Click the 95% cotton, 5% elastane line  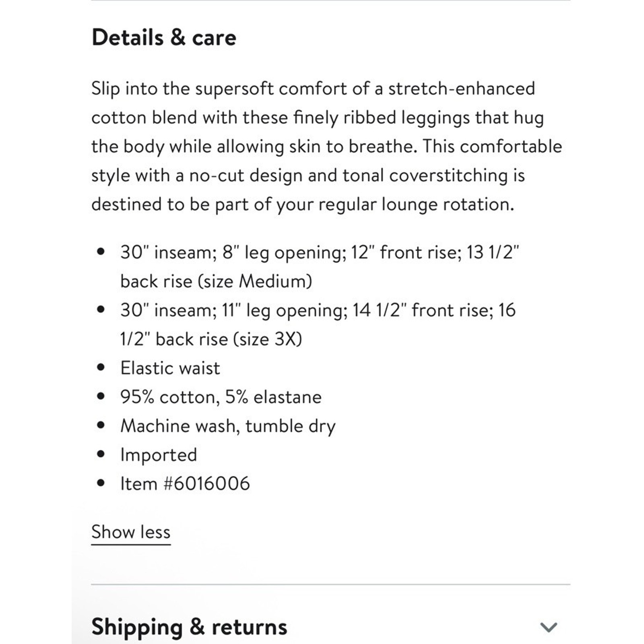pyautogui.click(x=221, y=397)
